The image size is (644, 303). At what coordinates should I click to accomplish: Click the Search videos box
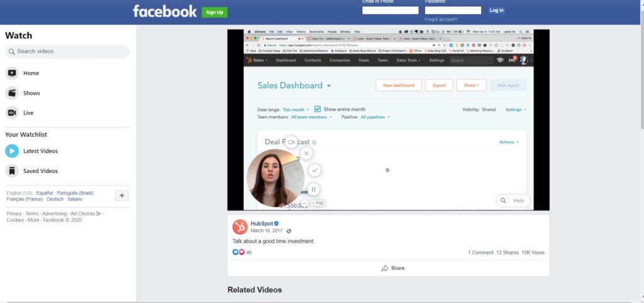[x=67, y=52]
